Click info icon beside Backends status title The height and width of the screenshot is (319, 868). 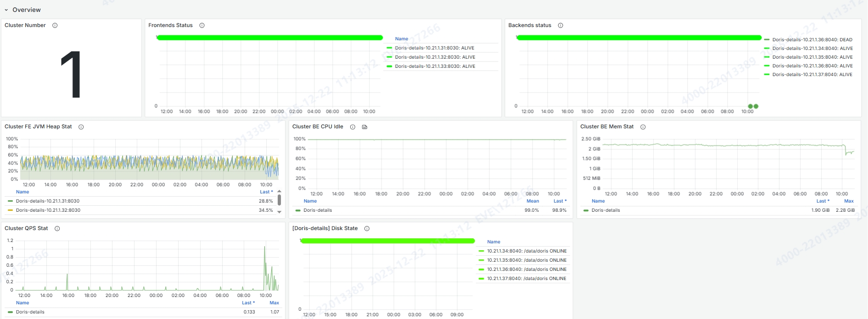560,26
